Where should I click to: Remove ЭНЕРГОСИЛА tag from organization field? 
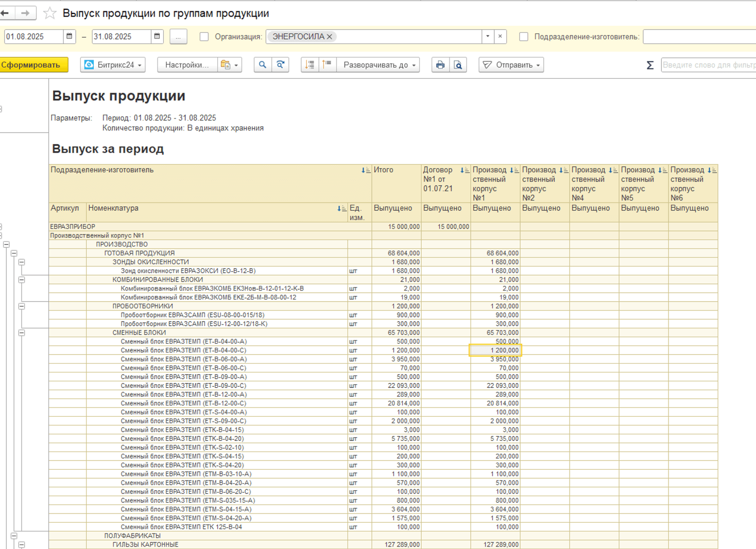click(x=330, y=37)
